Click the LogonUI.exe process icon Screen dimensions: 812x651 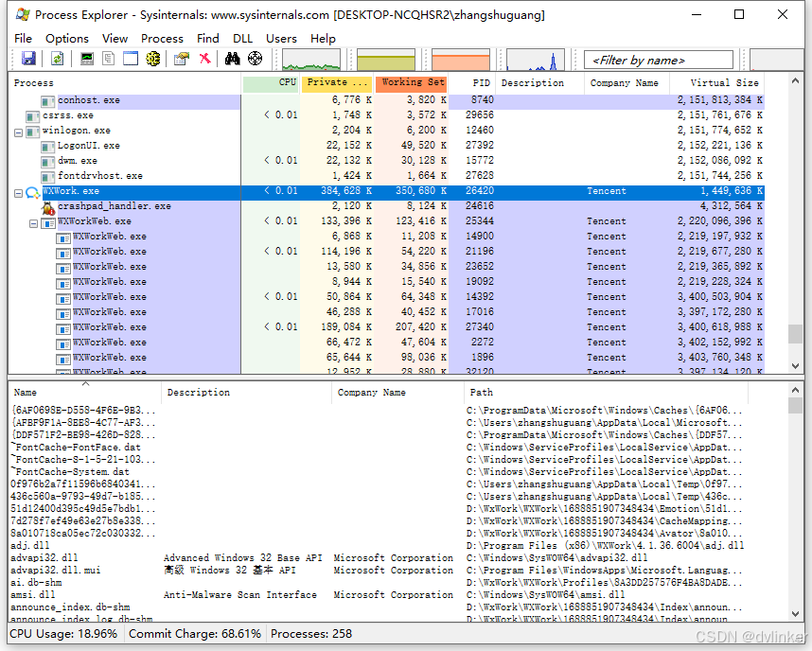point(48,147)
